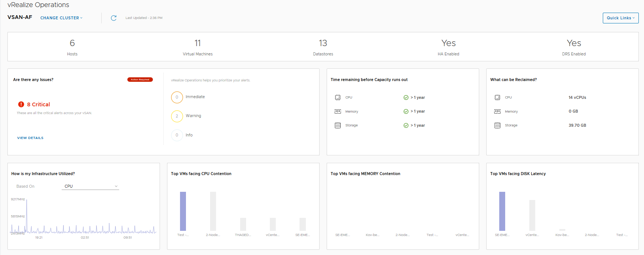Click Memory icon in Capacity panel
Image resolution: width=644 pixels, height=255 pixels.
338,112
